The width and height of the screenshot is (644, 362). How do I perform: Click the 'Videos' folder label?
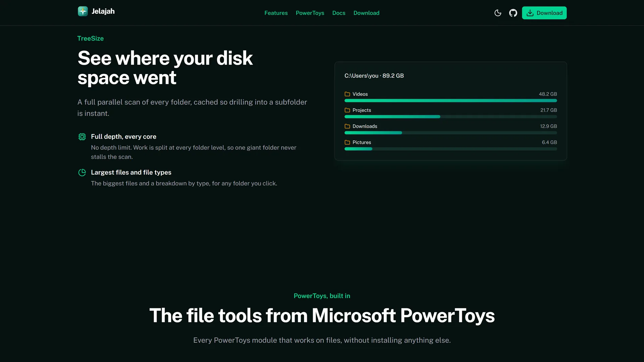click(x=360, y=94)
